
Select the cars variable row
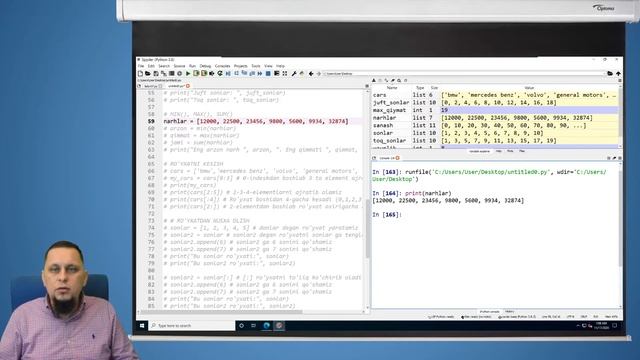coord(495,95)
